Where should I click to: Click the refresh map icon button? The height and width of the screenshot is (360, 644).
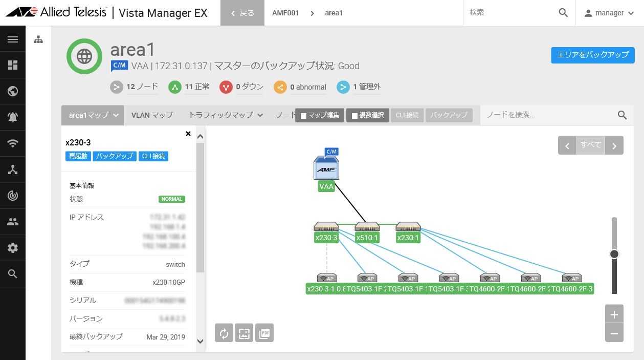coord(224,333)
